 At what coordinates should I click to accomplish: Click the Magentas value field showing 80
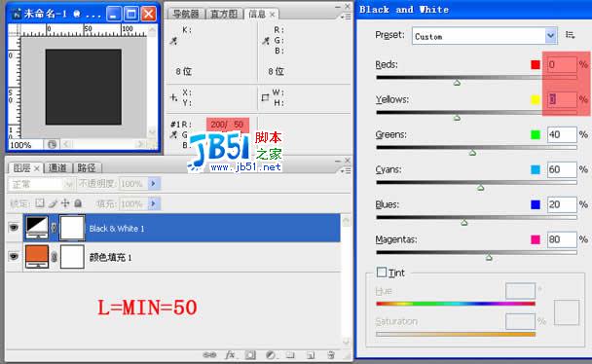562,239
